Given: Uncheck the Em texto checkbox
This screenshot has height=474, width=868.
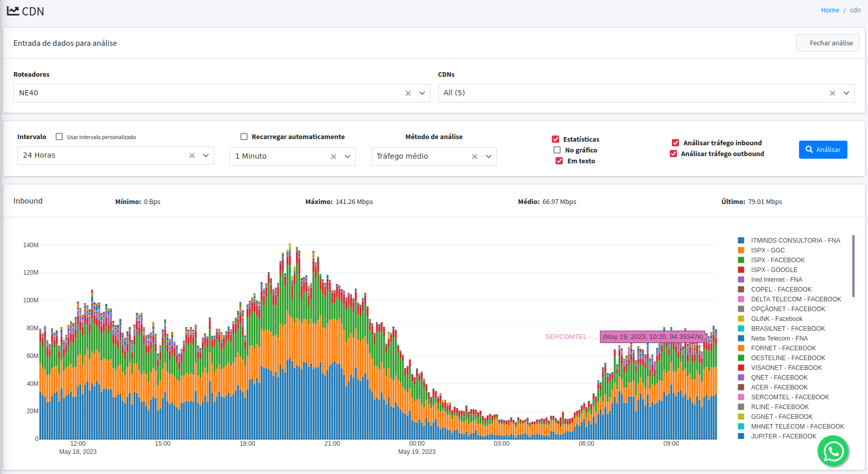Looking at the screenshot, I should tap(559, 161).
